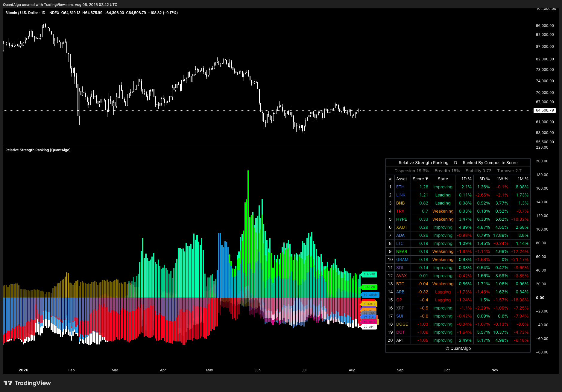Click BTC in the Asset column
562x392 pixels.
tap(400, 284)
